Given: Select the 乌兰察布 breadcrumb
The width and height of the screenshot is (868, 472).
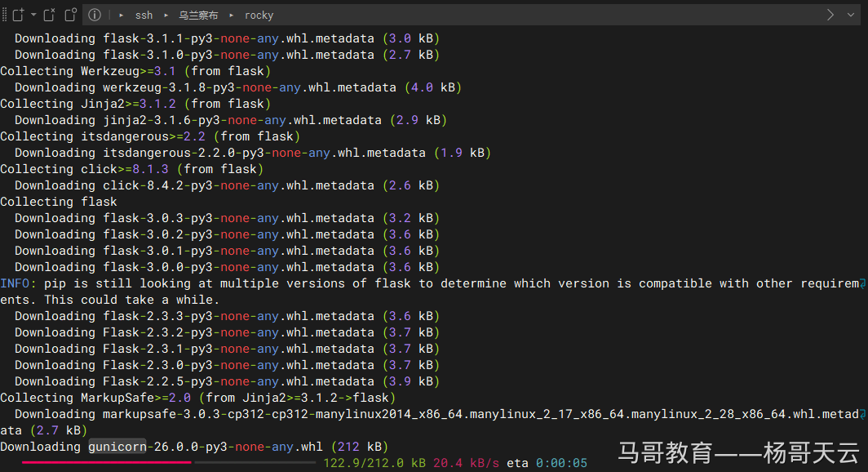Looking at the screenshot, I should click(198, 16).
